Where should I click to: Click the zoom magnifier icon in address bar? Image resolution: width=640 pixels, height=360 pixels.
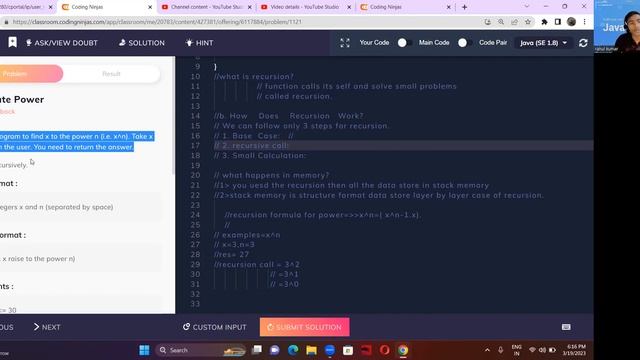pyautogui.click(x=501, y=22)
